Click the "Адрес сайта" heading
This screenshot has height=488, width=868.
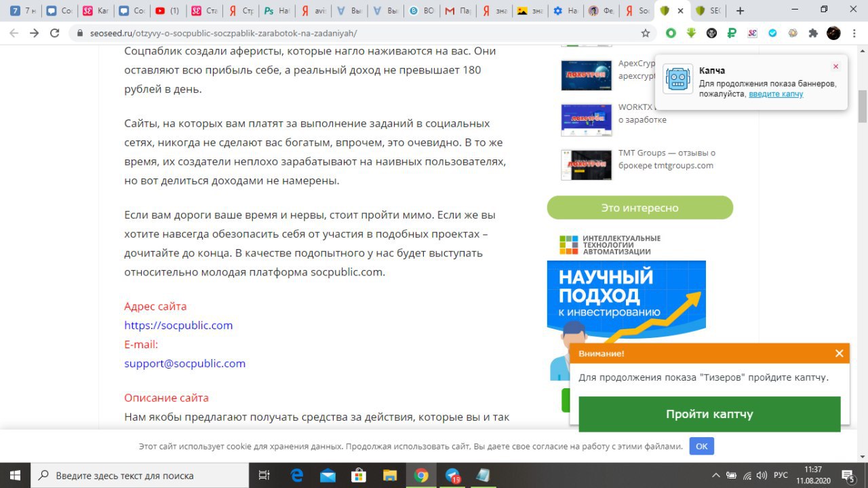point(155,306)
